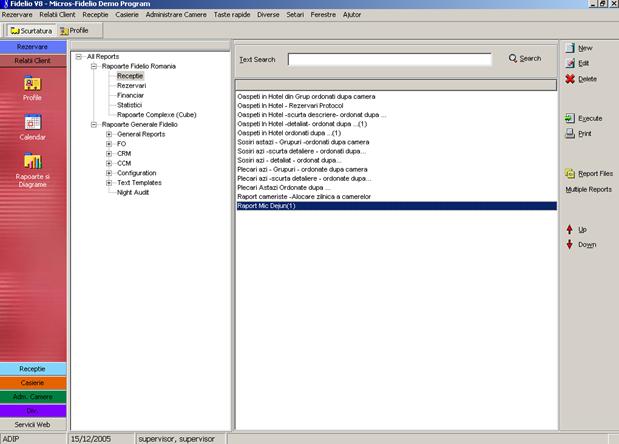Expand the Configuration tree node
This screenshot has width=619, height=444.
click(109, 173)
